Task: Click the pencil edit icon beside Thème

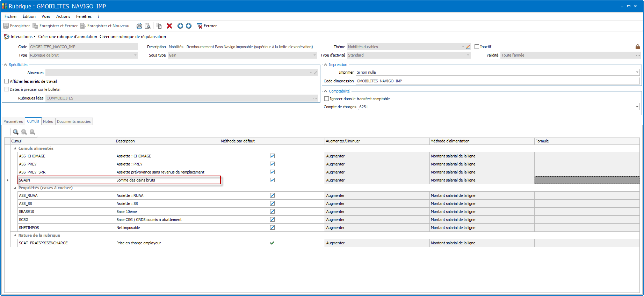Action: [468, 47]
